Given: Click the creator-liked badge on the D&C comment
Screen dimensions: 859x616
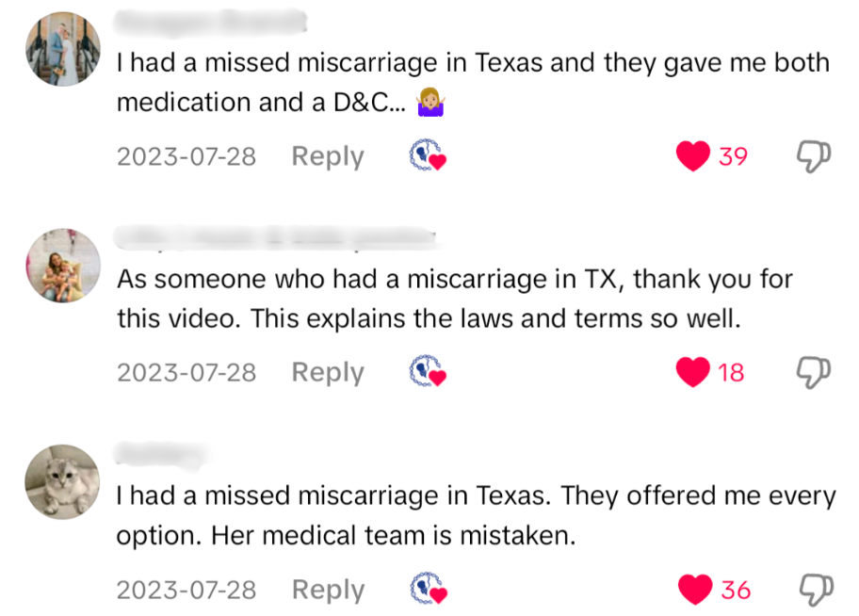Looking at the screenshot, I should 427,156.
